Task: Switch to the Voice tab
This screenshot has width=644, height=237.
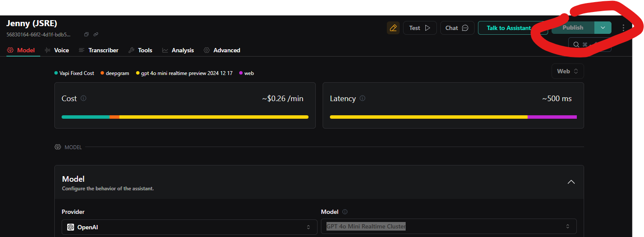Action: tap(57, 50)
